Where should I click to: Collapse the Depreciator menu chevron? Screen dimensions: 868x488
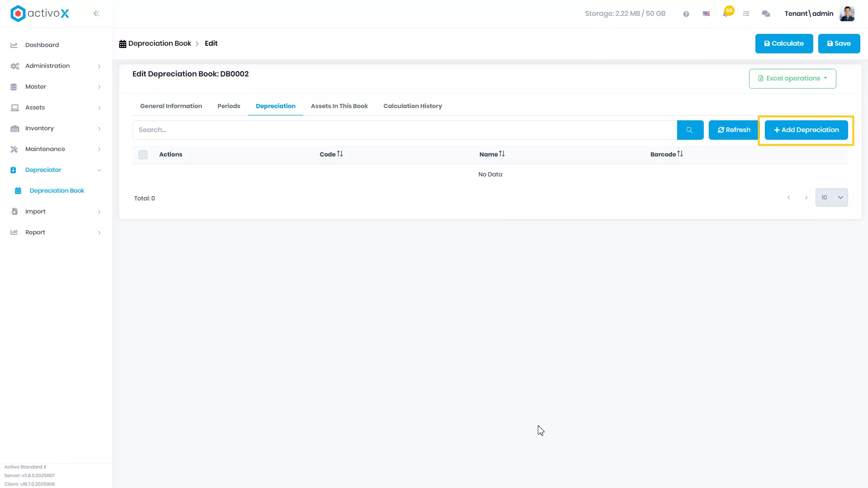coord(99,171)
